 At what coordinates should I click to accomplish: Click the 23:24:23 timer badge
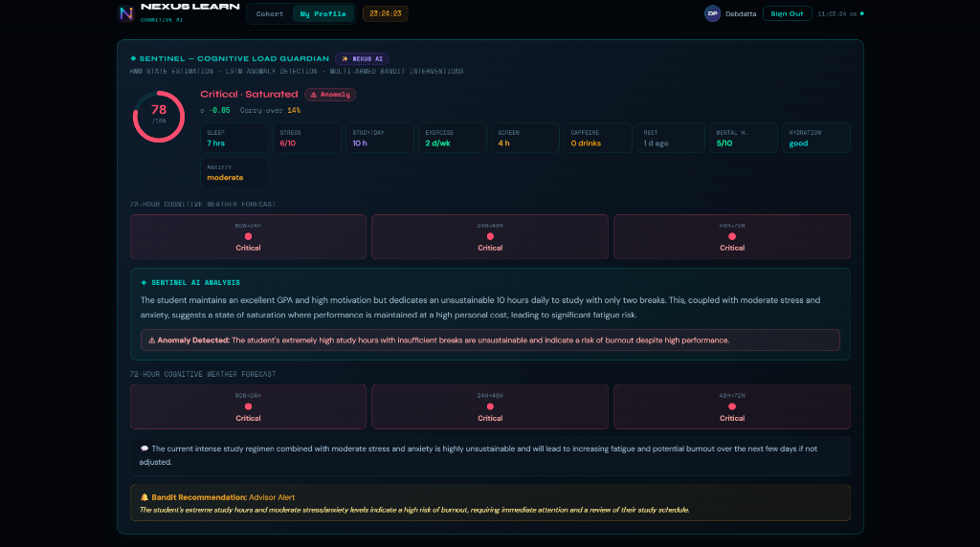coord(386,13)
